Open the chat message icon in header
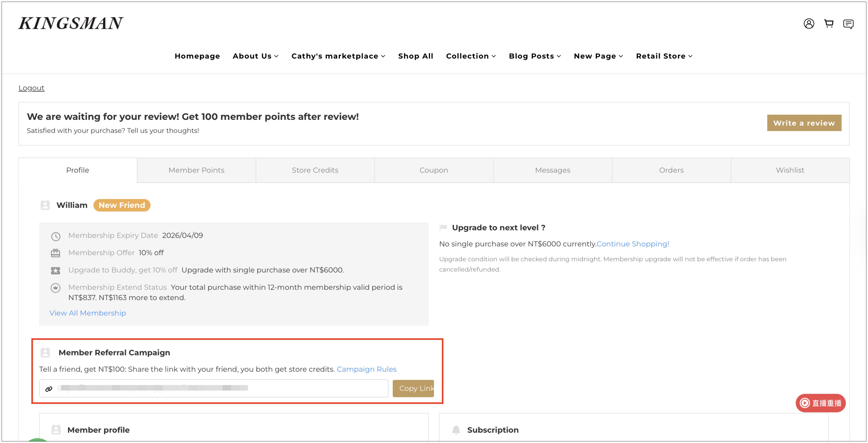This screenshot has height=443, width=868. 848,24
